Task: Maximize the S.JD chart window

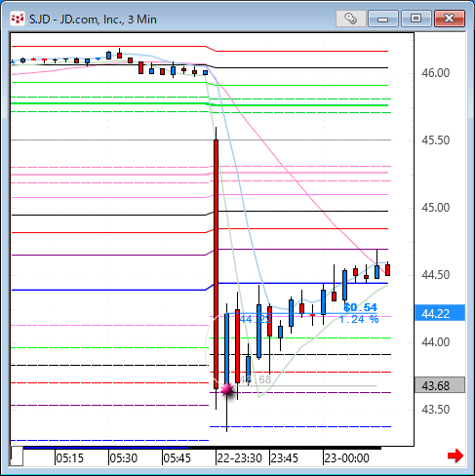Action: click(x=416, y=19)
